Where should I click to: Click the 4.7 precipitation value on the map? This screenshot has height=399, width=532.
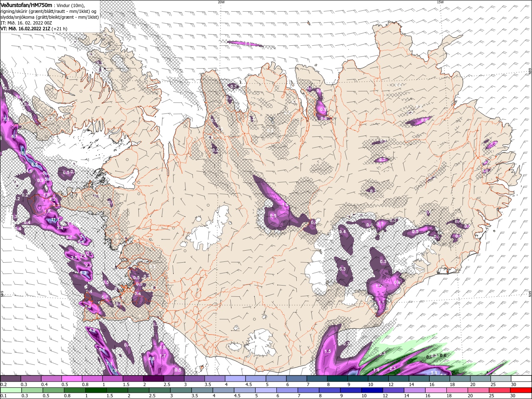[x=14, y=136]
